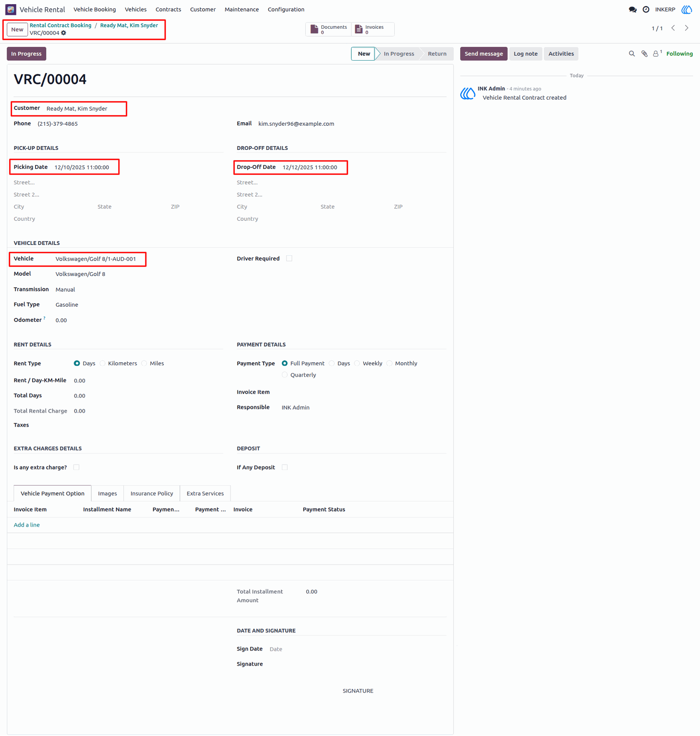Open the discuss chat conversations icon
This screenshot has width=700, height=736.
point(632,10)
